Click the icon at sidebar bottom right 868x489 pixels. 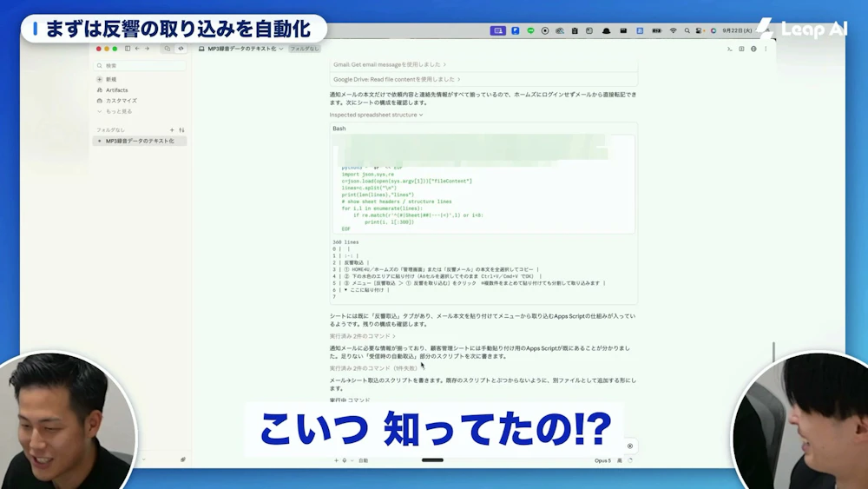(x=182, y=459)
